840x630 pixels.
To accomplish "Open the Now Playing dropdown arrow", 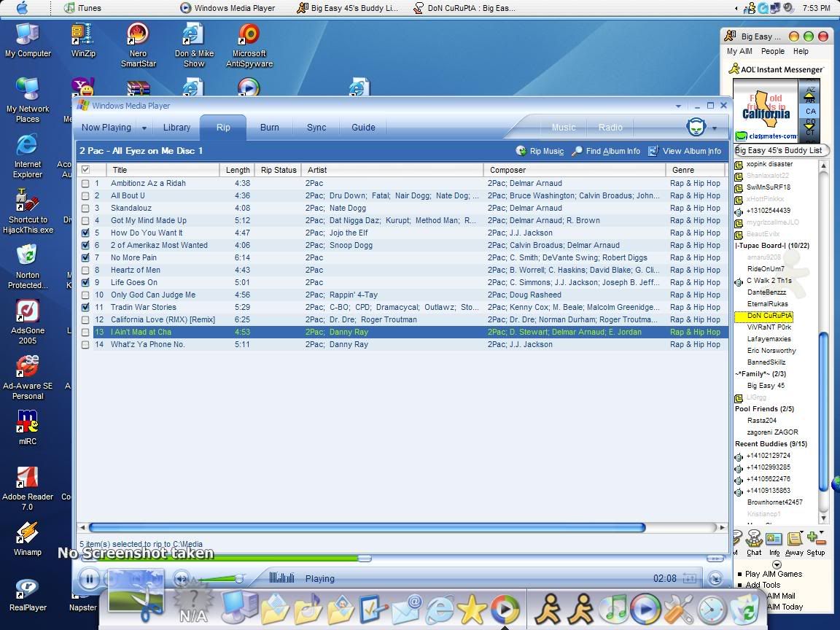I will tap(144, 128).
